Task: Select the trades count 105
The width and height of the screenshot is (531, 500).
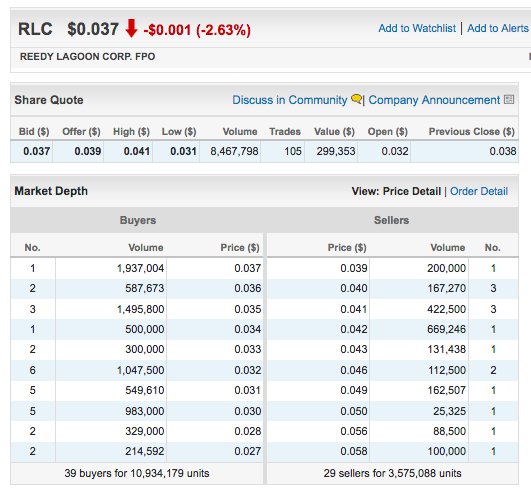Action: (x=293, y=151)
